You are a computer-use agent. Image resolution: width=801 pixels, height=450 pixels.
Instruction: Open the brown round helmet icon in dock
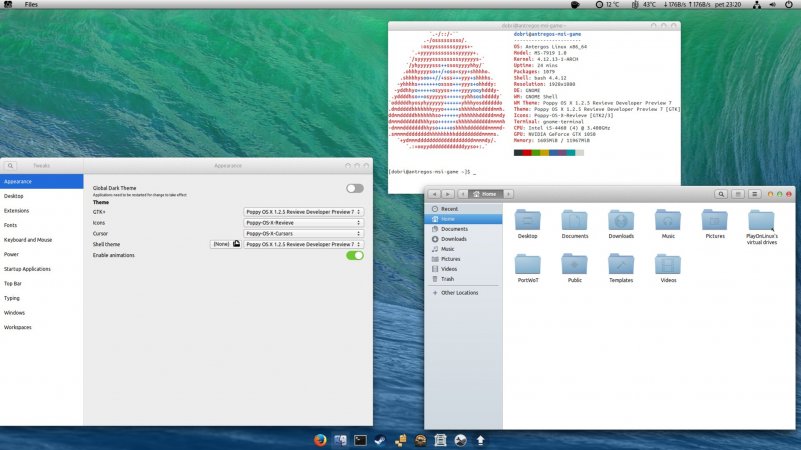420,440
